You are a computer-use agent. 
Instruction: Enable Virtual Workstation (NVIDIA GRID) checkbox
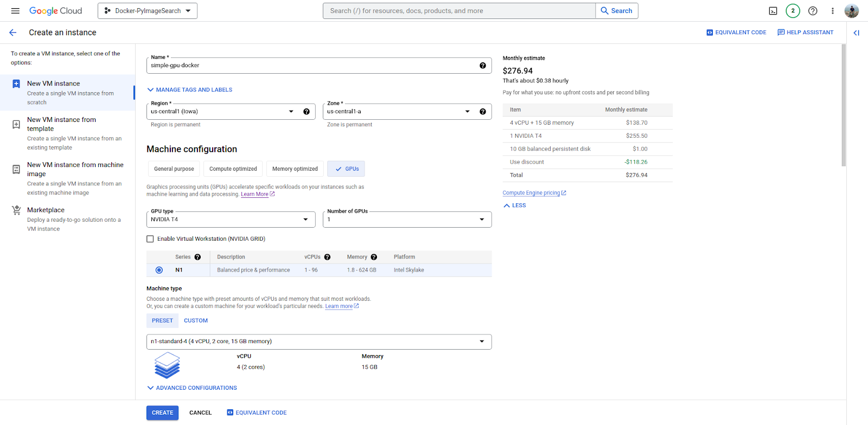tap(150, 239)
